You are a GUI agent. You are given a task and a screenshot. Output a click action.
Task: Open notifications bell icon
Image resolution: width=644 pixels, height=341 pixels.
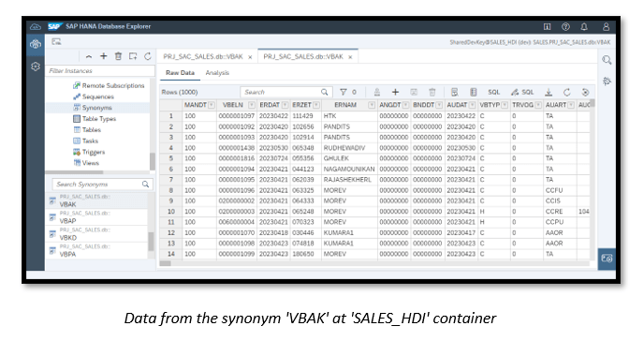click(x=584, y=27)
